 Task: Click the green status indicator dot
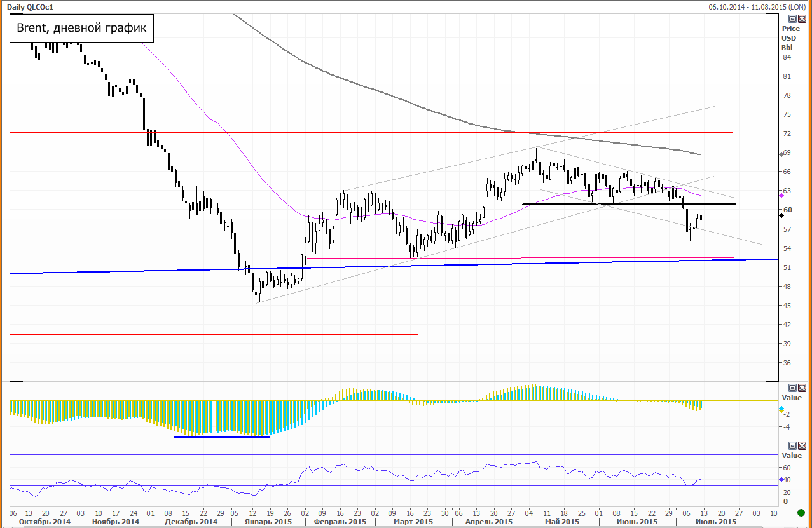click(801, 512)
